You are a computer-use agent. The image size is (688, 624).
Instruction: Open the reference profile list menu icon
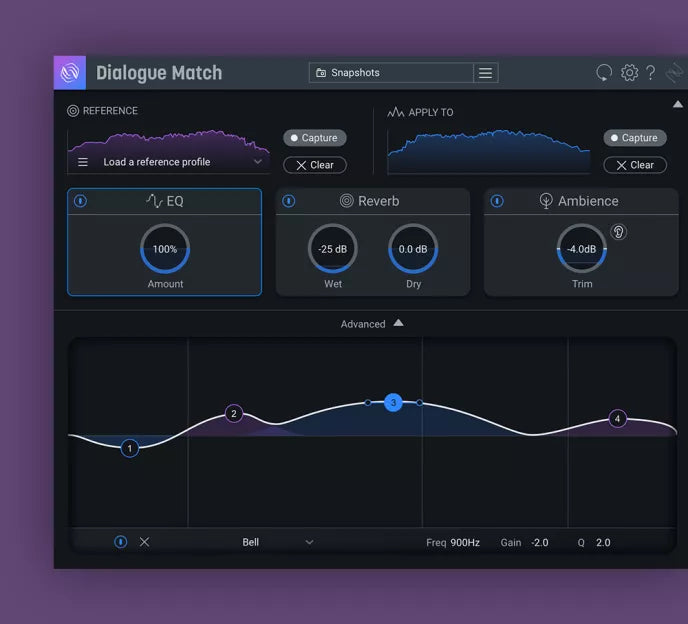click(x=83, y=162)
